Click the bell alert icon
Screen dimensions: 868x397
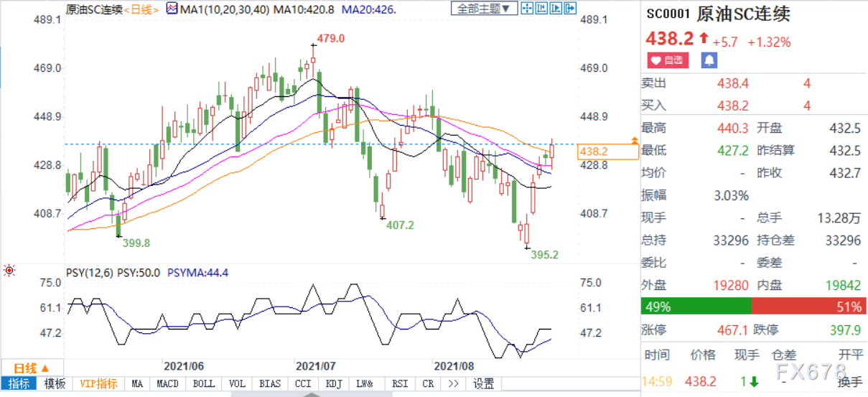pyautogui.click(x=708, y=60)
